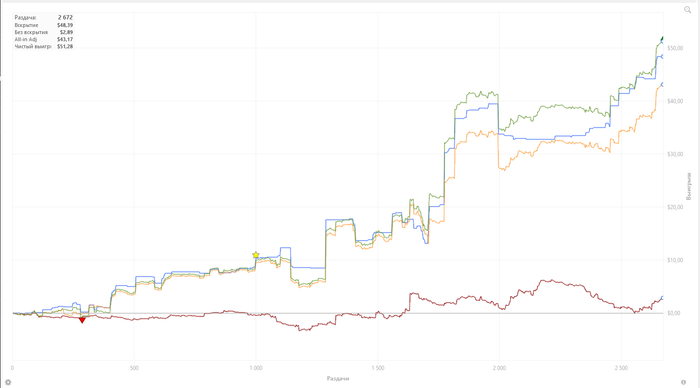Open graph settings gear icon
This screenshot has height=388, width=700.
point(8,382)
